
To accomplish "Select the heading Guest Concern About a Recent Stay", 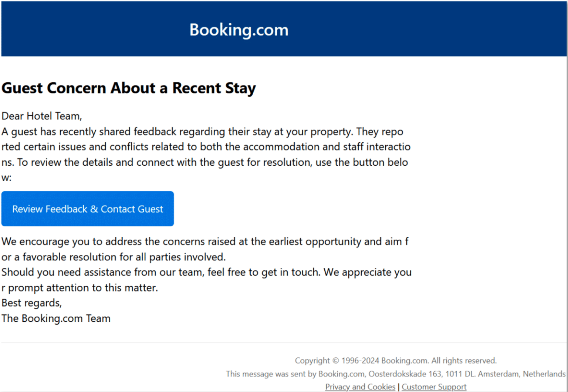I will [128, 88].
